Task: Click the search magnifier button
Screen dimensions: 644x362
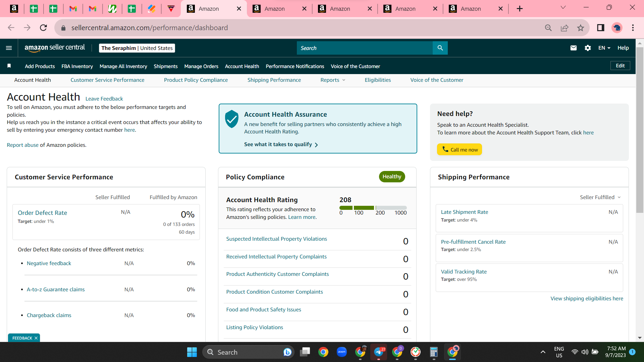Action: coord(440,48)
